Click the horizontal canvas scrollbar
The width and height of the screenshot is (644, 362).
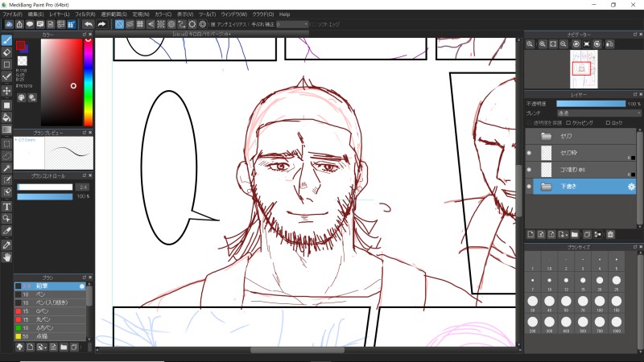(x=297, y=350)
